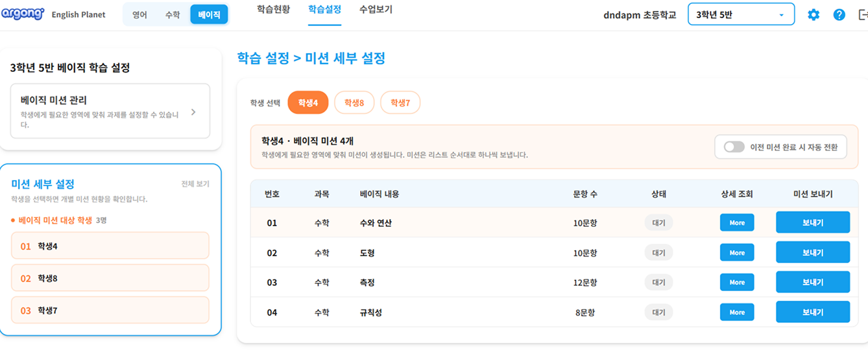Click the English Planet label
Screen dimensions: 868x352
pyautogui.click(x=78, y=14)
